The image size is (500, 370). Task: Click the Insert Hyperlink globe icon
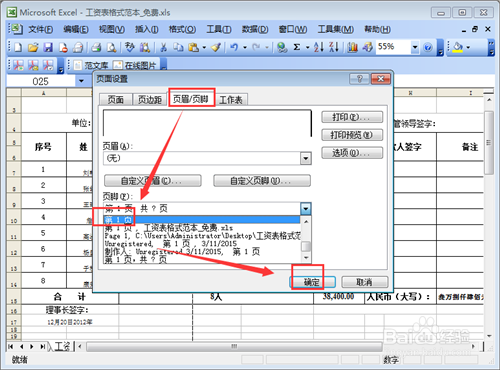[x=282, y=48]
